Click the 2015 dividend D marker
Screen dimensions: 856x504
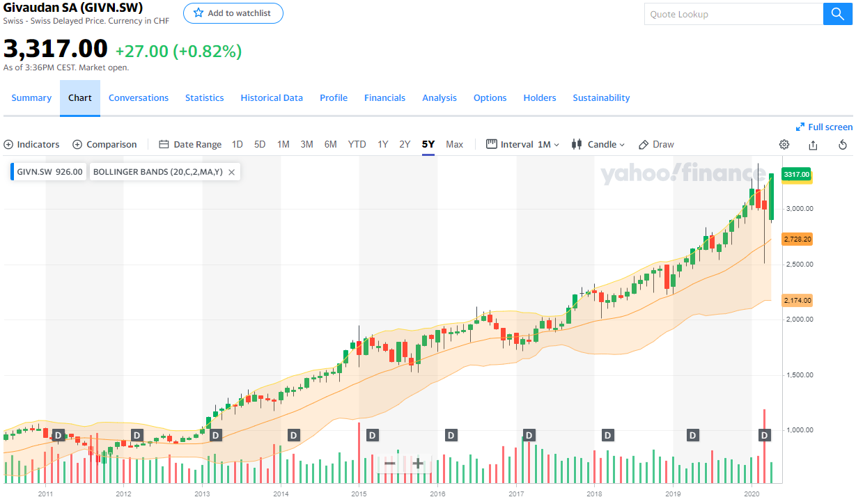(372, 435)
